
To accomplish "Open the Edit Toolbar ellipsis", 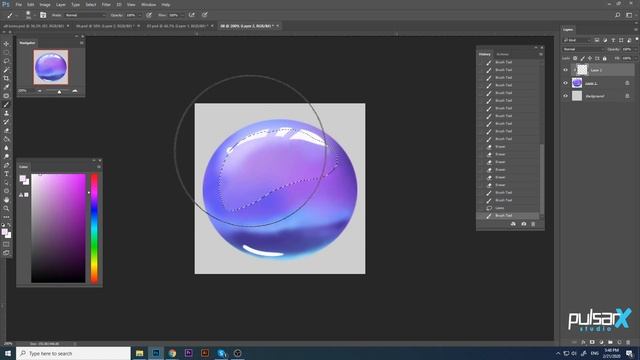I will (x=6, y=217).
